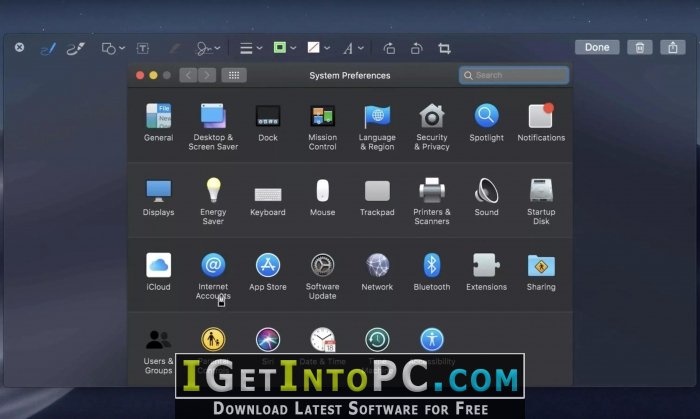Open Users & Groups preferences
Image resolution: width=700 pixels, height=419 pixels.
(158, 350)
